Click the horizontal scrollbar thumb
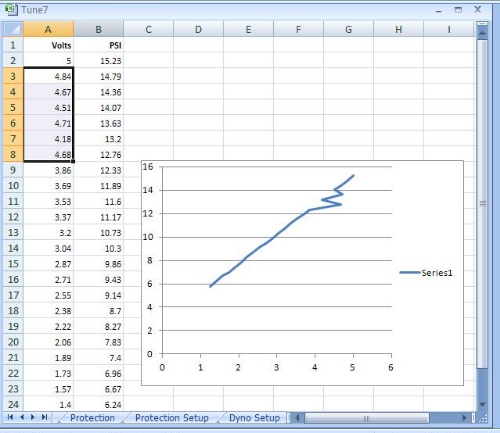The image size is (500, 433). point(367,418)
